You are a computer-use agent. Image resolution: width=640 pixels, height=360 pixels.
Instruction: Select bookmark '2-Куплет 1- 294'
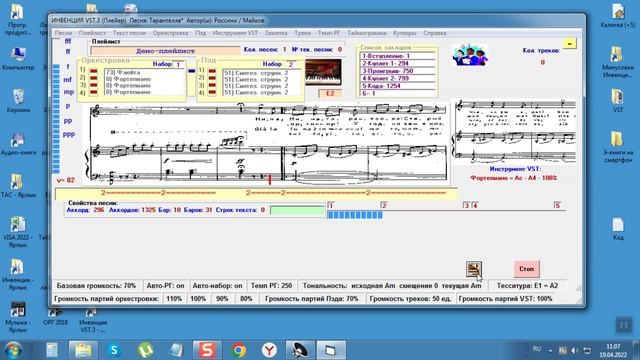[x=397, y=63]
